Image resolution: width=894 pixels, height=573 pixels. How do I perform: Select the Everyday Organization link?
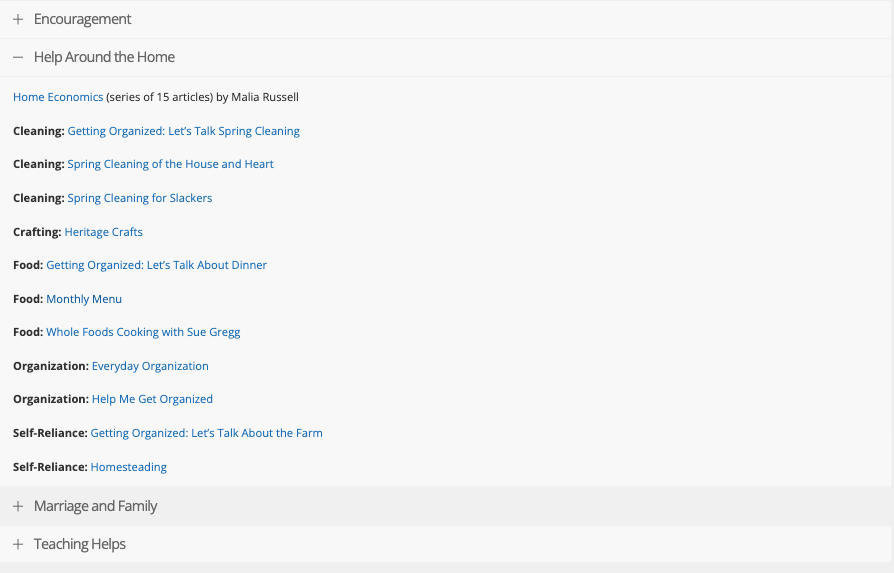click(x=150, y=366)
